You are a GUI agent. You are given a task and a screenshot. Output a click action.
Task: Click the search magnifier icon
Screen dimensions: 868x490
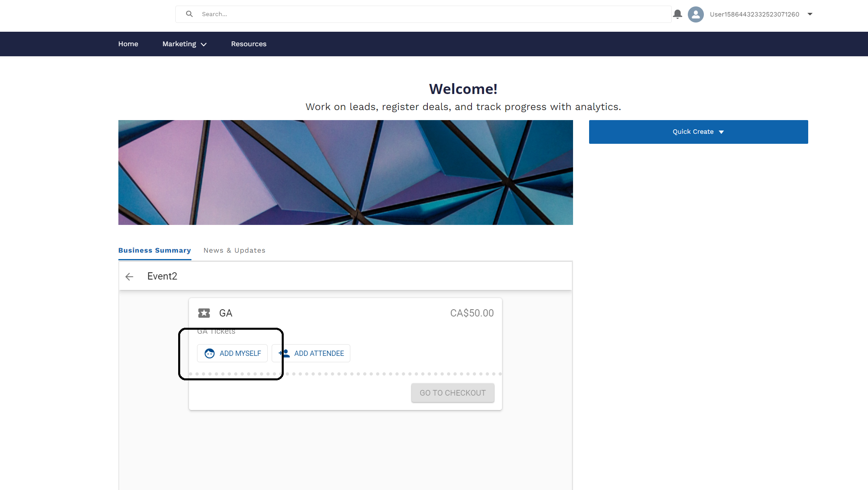[x=189, y=14]
